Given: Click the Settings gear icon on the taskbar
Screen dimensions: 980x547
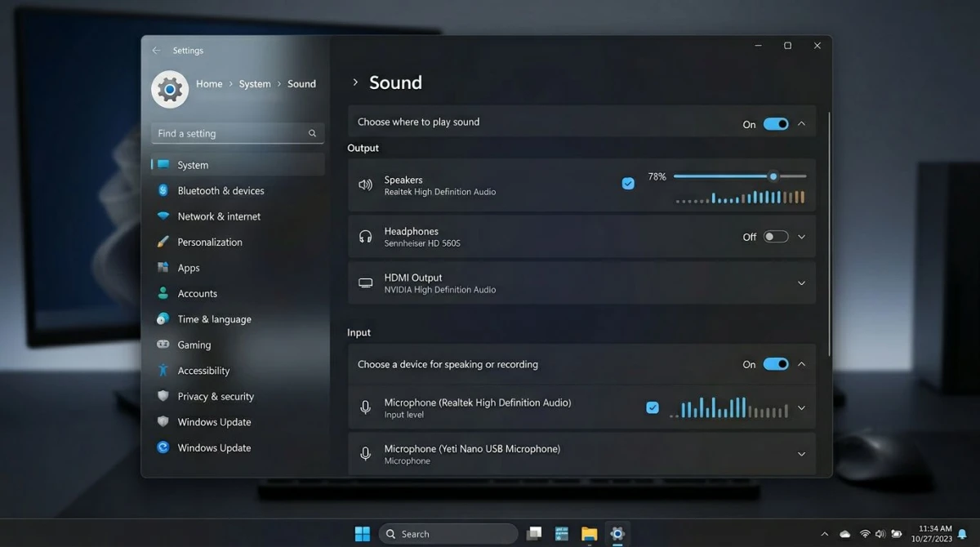Looking at the screenshot, I should pos(617,534).
